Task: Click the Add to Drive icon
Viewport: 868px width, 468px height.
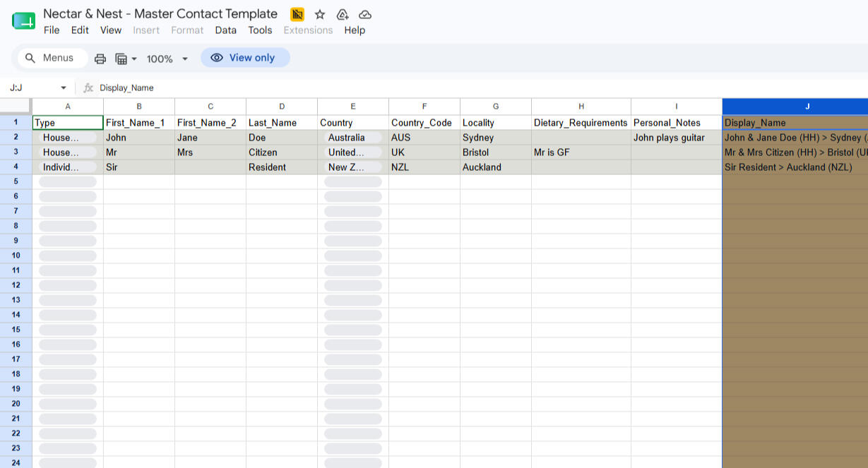Action: pyautogui.click(x=343, y=14)
